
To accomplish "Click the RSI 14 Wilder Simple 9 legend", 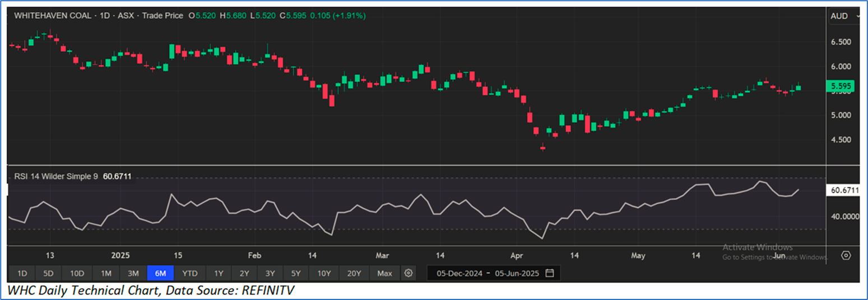I will (56, 176).
